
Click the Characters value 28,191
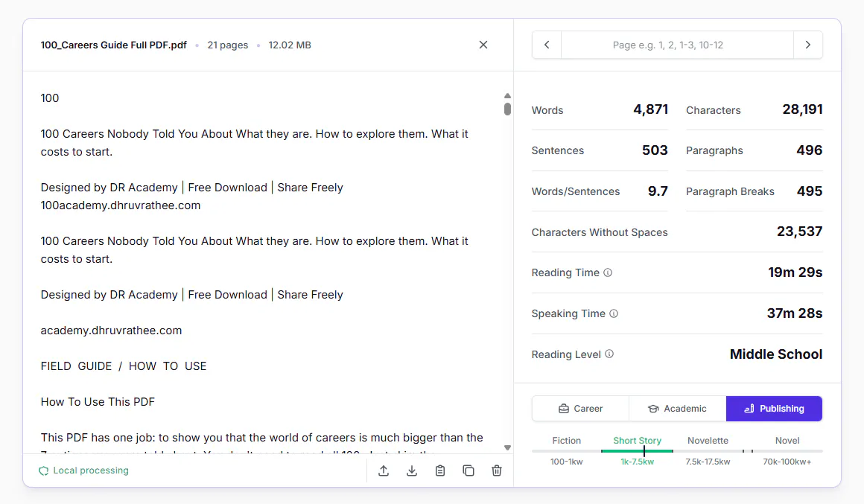(802, 109)
